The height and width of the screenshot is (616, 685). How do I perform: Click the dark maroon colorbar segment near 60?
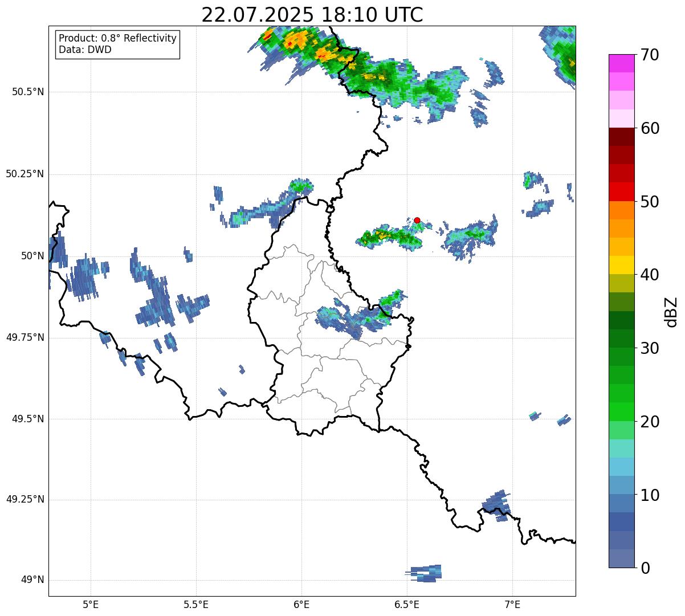[x=622, y=137]
